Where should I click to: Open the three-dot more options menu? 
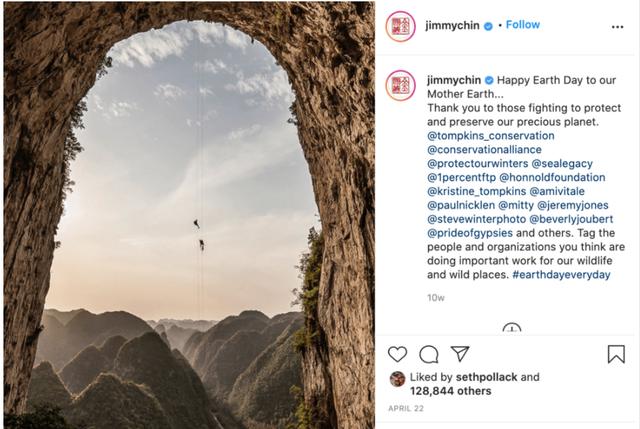pos(618,27)
